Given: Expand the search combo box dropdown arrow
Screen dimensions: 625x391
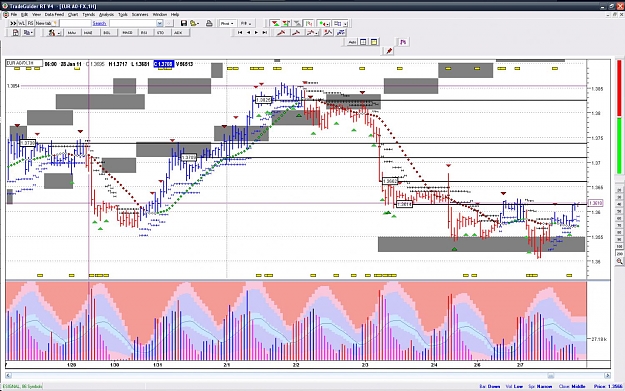Looking at the screenshot, I should 160,23.
